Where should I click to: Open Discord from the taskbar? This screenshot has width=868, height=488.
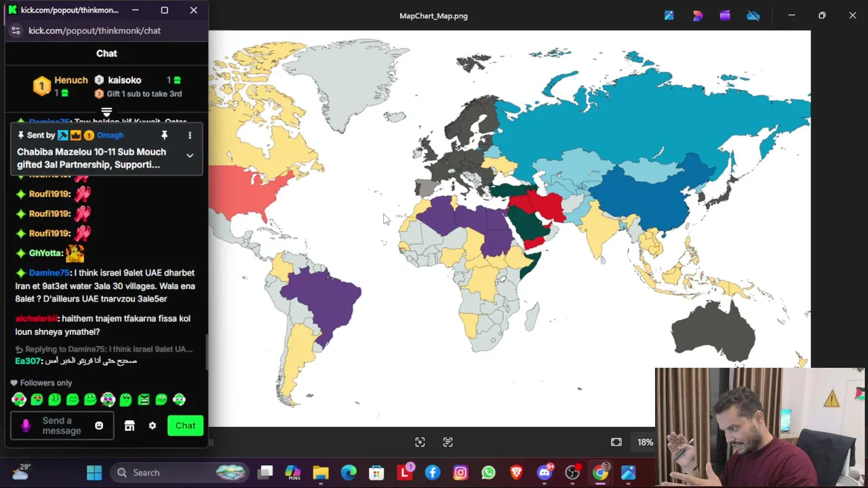click(545, 472)
